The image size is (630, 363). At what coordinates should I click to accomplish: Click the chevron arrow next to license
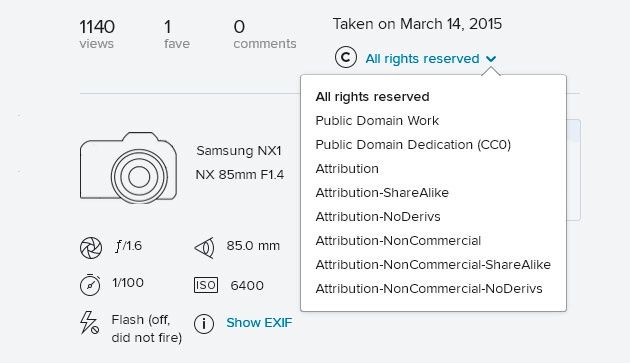tap(491, 59)
